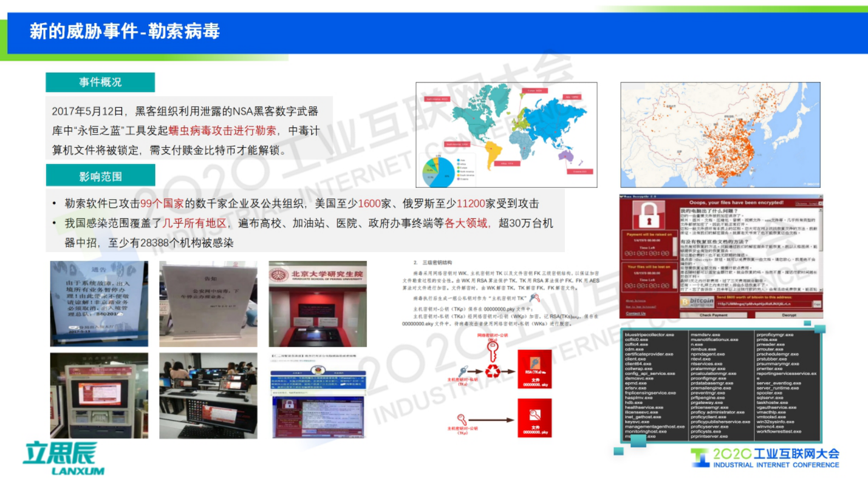This screenshot has height=488, width=868.
Task: Open the black process list image with bluestripecollector.exe
Action: [720, 385]
